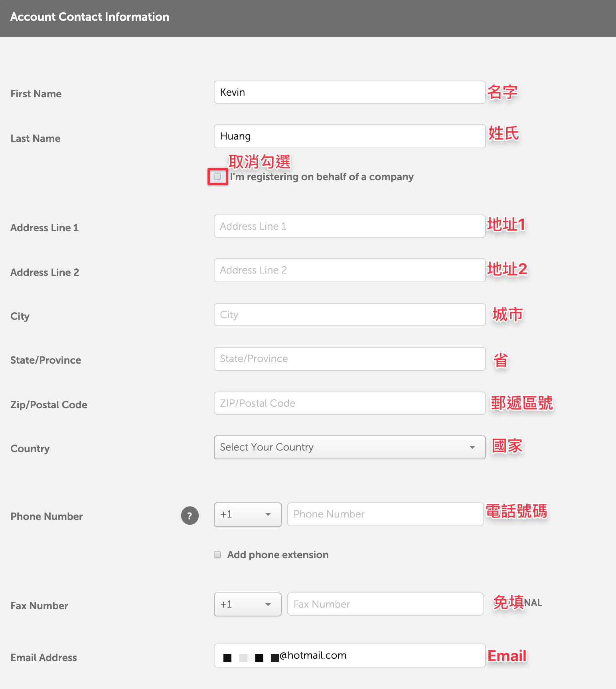This screenshot has height=689, width=616.
Task: Expand the fax number +1 country code dropdown
Action: (248, 604)
